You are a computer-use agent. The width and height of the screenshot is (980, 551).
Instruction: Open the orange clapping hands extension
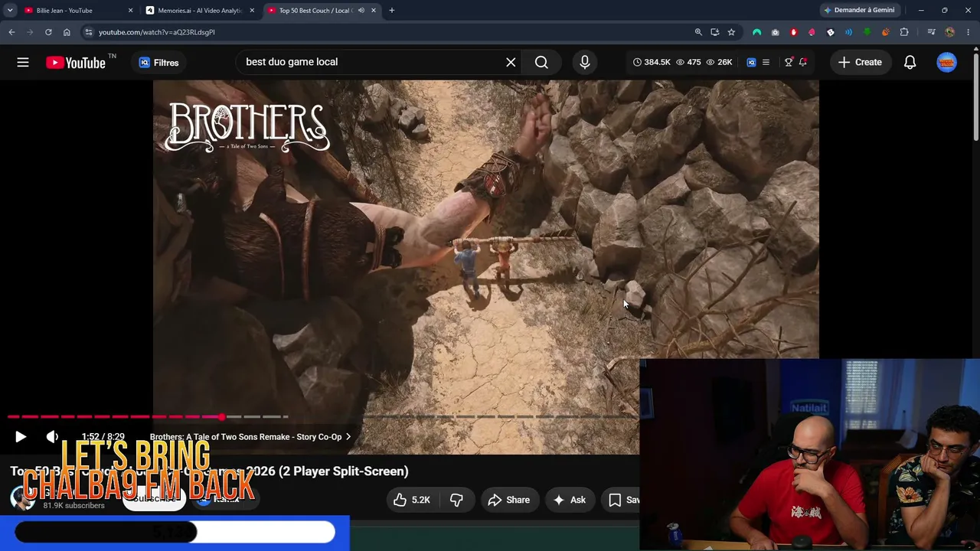(x=885, y=32)
